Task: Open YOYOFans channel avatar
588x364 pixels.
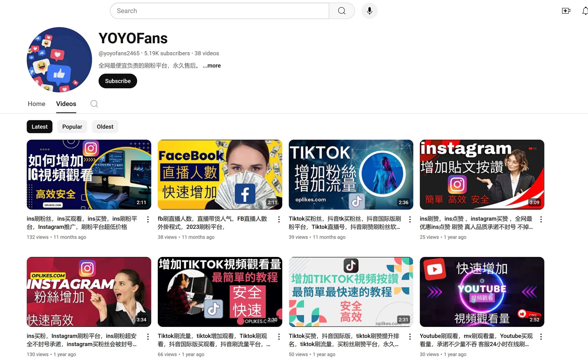Action: click(x=59, y=60)
